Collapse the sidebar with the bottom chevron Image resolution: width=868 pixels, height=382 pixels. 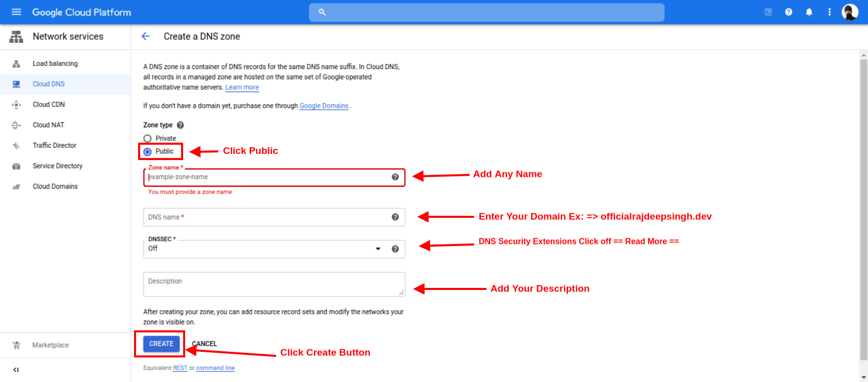16,370
